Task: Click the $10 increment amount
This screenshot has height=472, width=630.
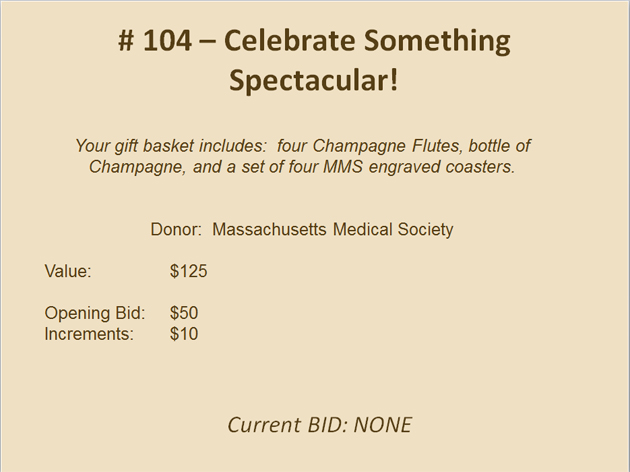Action: (184, 334)
